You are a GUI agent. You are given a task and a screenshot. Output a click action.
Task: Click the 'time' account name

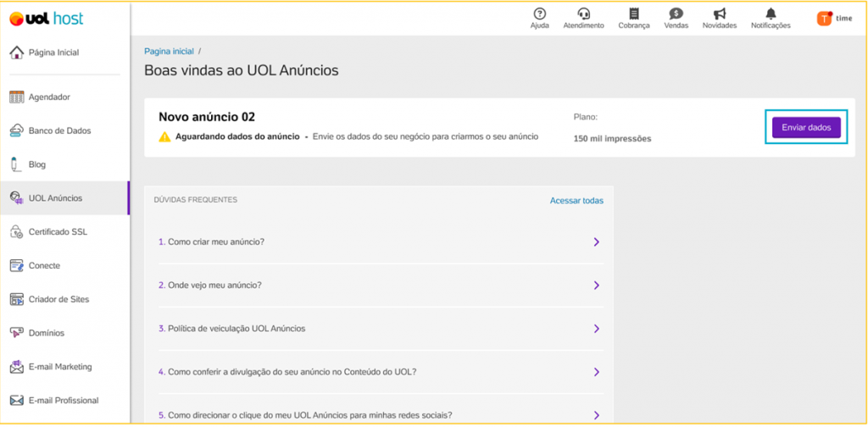coord(843,19)
